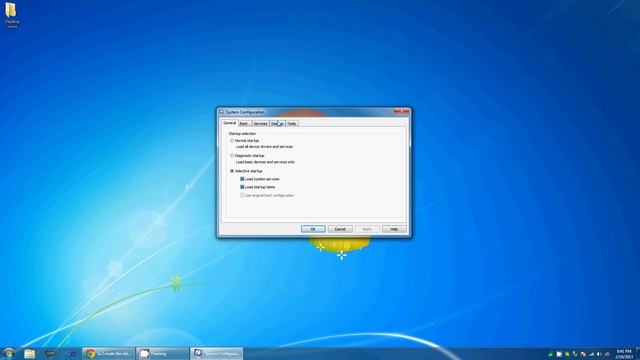Select the Diagnostic startup radio button

pyautogui.click(x=232, y=156)
